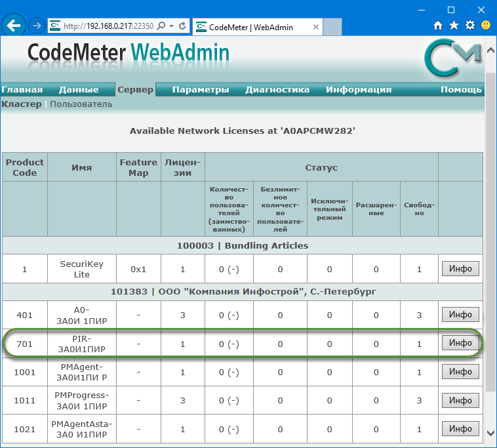Open the Диагностика menu
The width and height of the screenshot is (497, 448).
click(x=277, y=90)
